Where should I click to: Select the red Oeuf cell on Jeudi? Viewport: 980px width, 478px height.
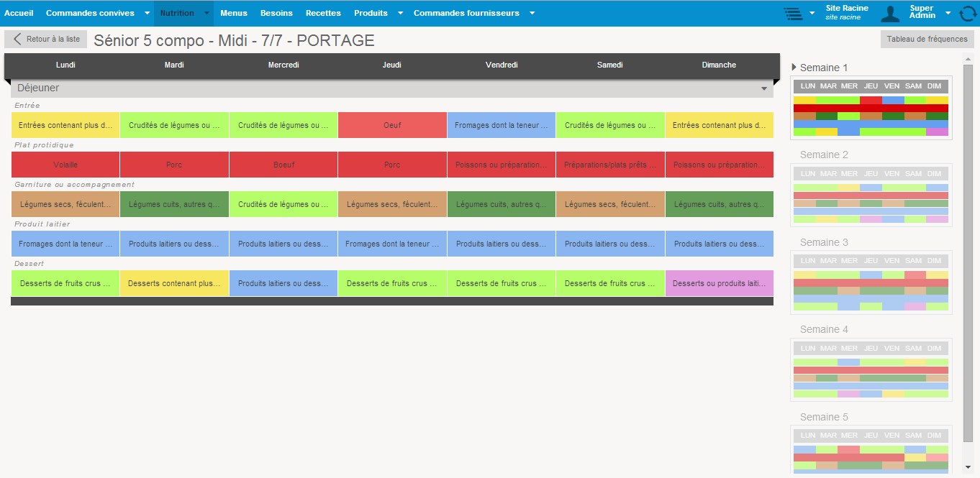(x=392, y=125)
